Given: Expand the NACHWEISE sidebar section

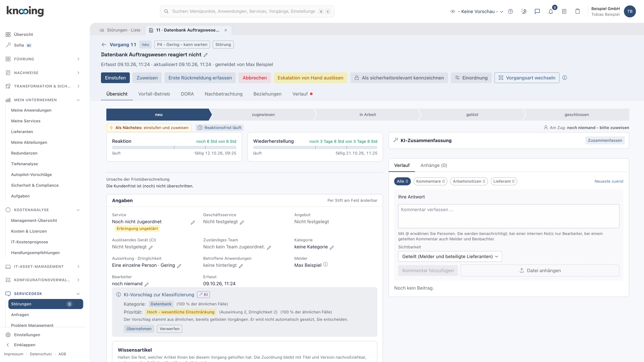Looking at the screenshot, I should coord(43,73).
